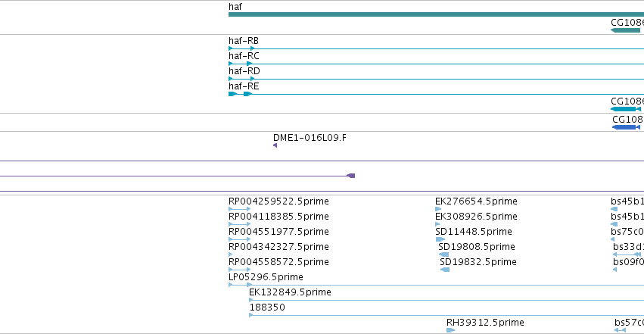Click the EK308926.5prime arrow glyph
644x334 pixels.
[x=437, y=224]
